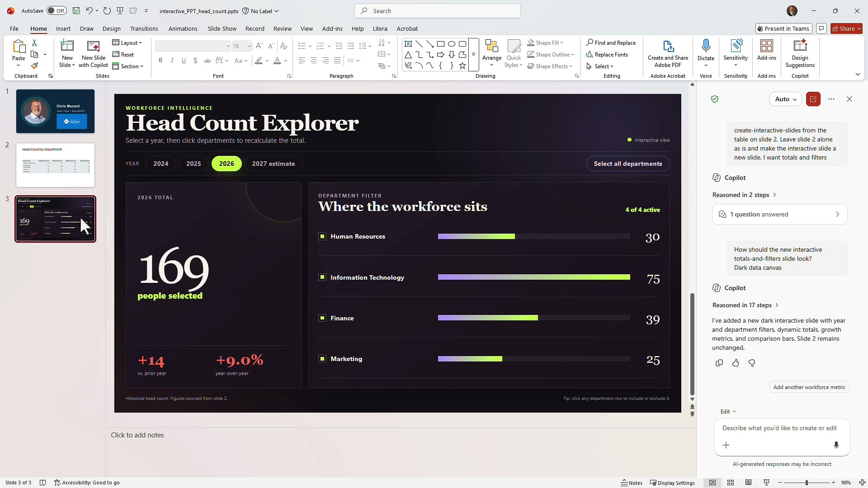This screenshot has width=868, height=488.
Task: Toggle Human Resources department checkbox
Action: [x=322, y=236]
